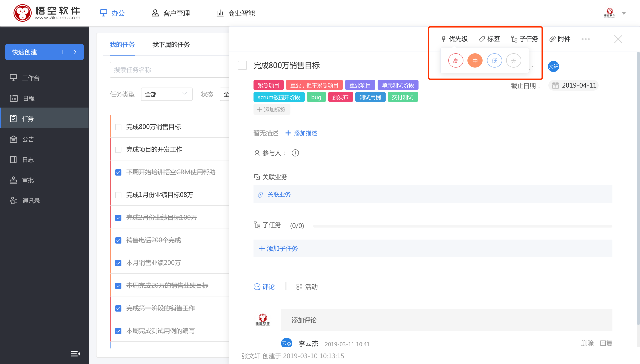
Task: Click the 附件 paperclip button
Action: [x=560, y=39]
